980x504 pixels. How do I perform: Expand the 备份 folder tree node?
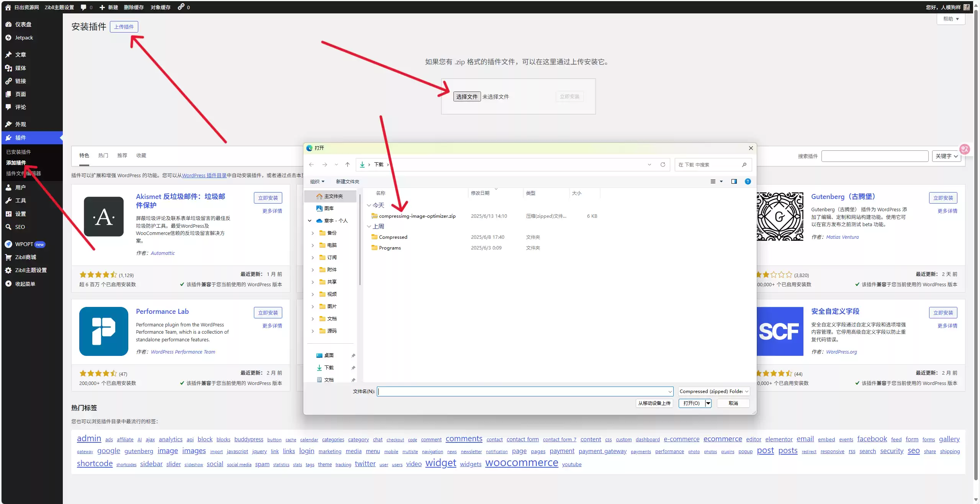click(312, 233)
